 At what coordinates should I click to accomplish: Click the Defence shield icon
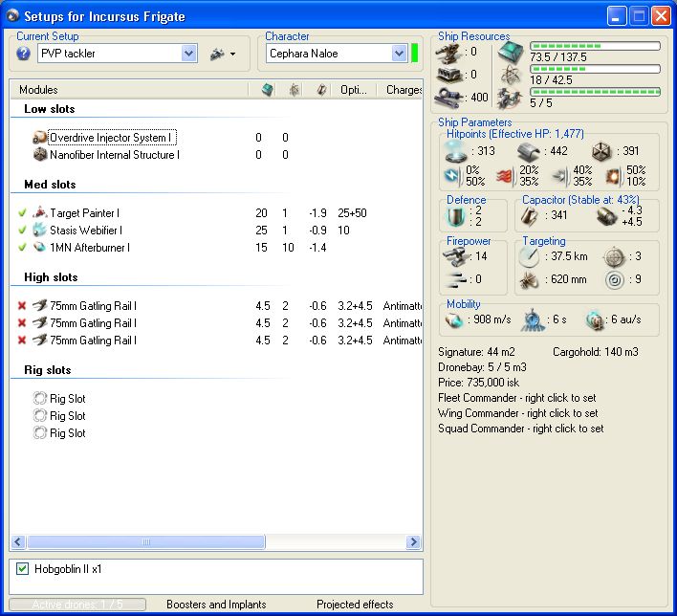(x=455, y=216)
